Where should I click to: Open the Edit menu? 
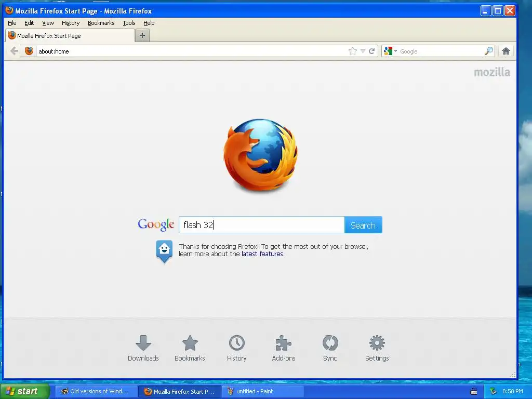pos(29,23)
